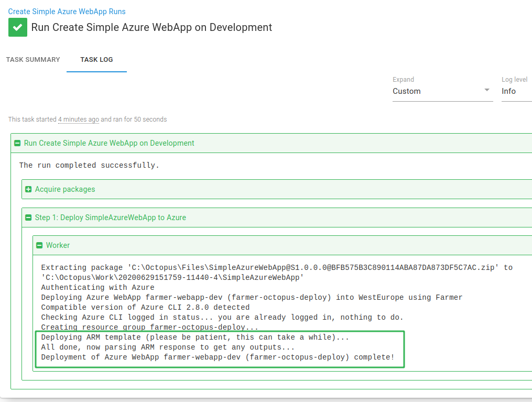The height and width of the screenshot is (402, 532).
Task: Click the 'The run completed successfully.' message
Action: click(89, 166)
